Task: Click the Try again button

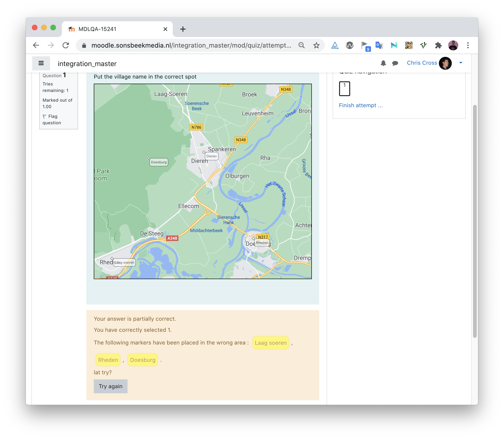Action: tap(110, 386)
